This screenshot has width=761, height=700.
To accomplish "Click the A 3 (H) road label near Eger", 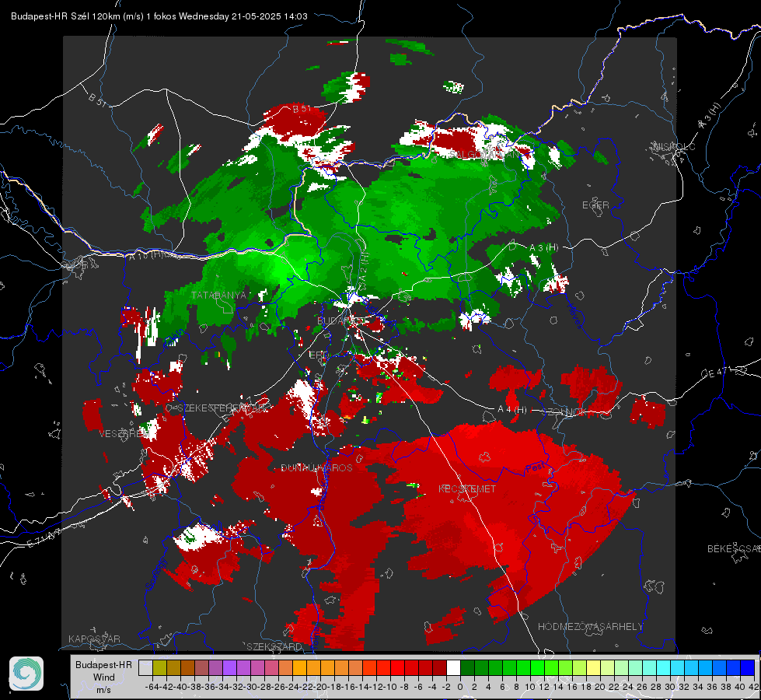I will coord(543,247).
